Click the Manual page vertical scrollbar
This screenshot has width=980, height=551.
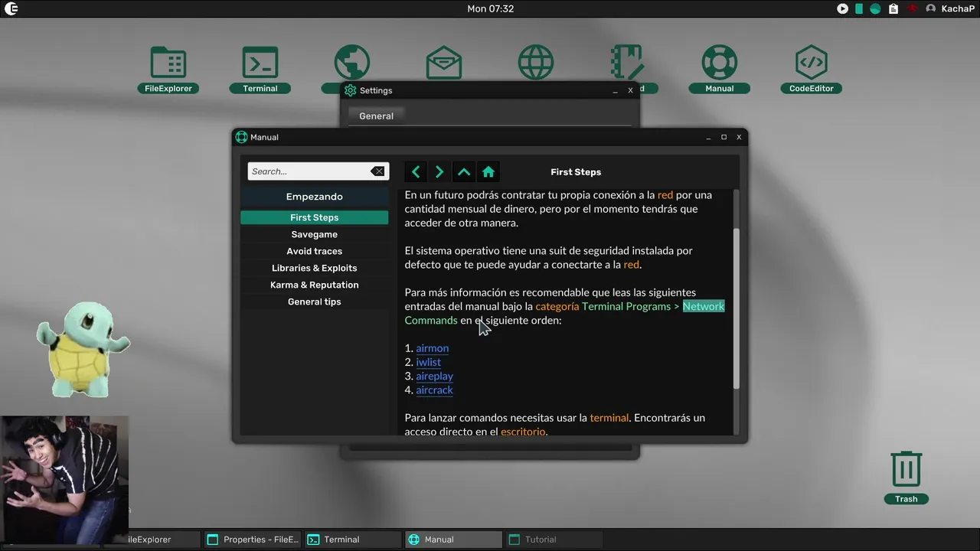point(737,308)
